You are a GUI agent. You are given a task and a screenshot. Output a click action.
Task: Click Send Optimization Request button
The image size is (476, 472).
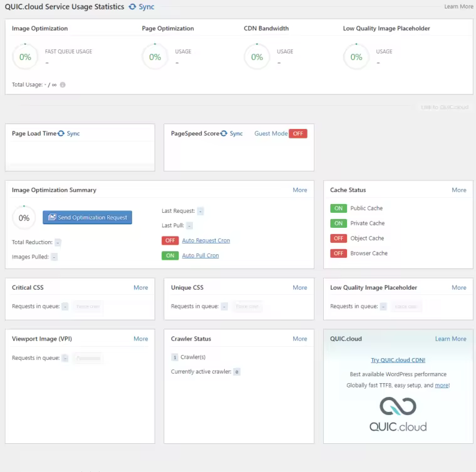coord(88,217)
